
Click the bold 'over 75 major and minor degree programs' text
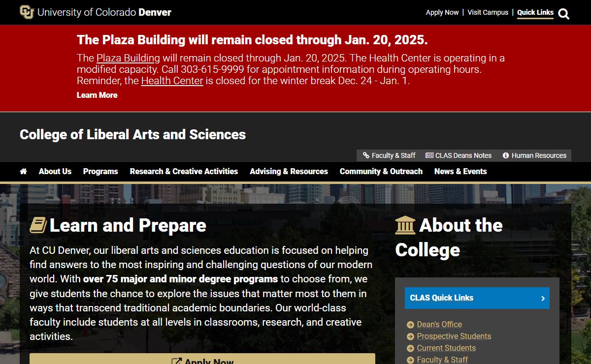coord(180,279)
